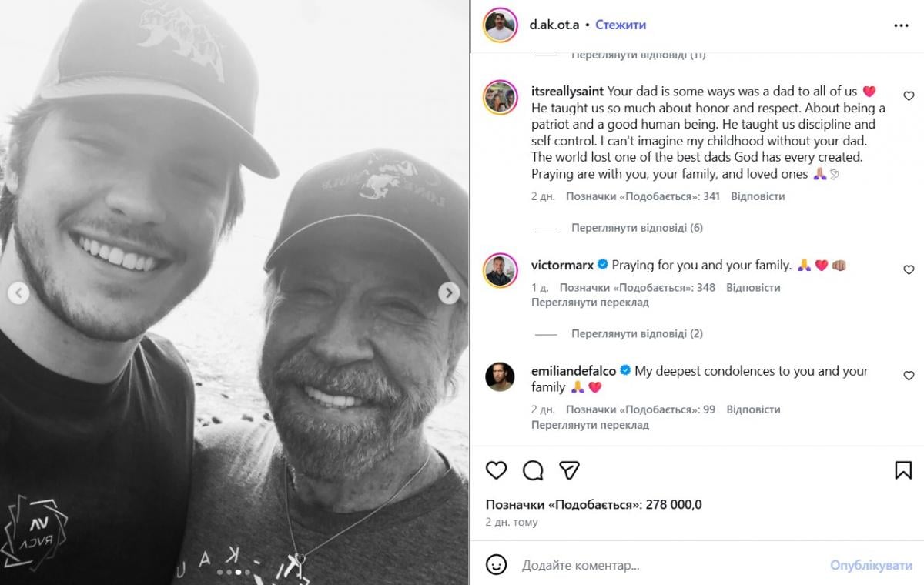Expand the replies thread at the top
The height and width of the screenshot is (585, 924).
(638, 55)
